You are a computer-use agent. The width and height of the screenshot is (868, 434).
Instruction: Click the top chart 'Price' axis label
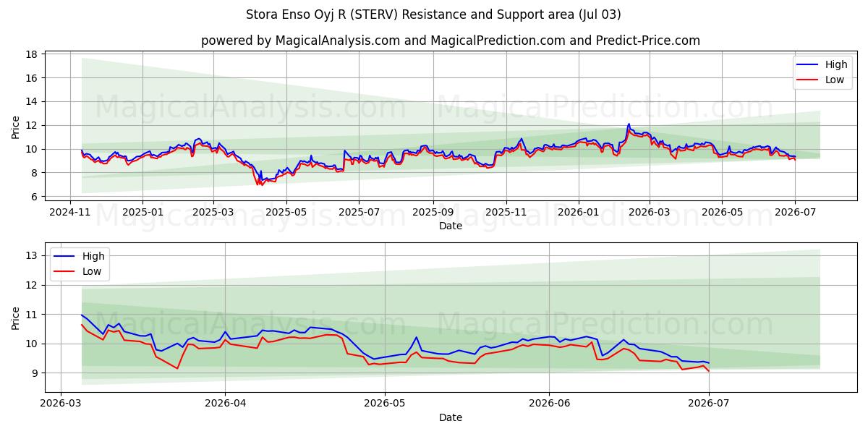pos(16,127)
